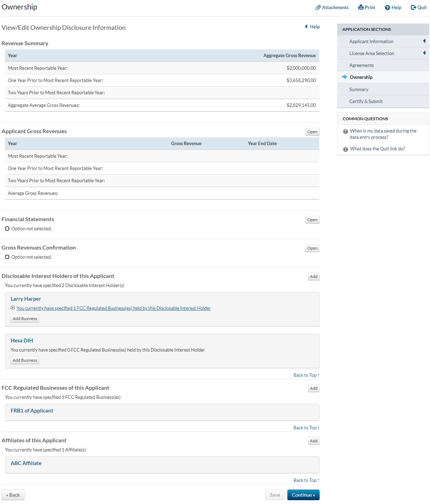Click the question icon beside 'When is my data saved'
430x504 pixels.
click(346, 131)
